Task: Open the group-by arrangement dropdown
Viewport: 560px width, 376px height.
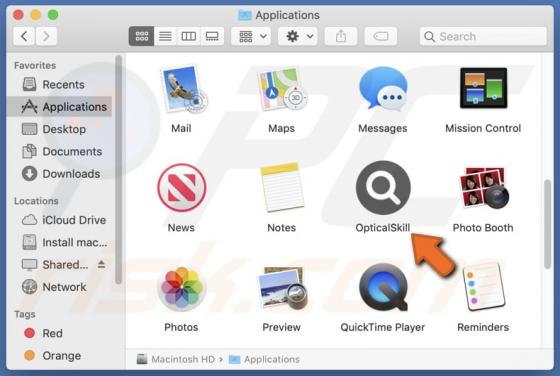Action: tap(251, 36)
